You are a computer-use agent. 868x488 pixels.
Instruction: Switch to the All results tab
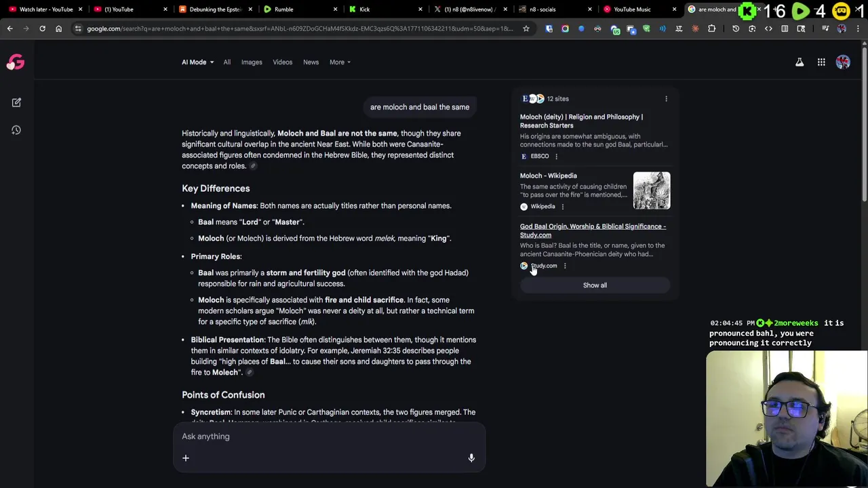click(x=227, y=62)
